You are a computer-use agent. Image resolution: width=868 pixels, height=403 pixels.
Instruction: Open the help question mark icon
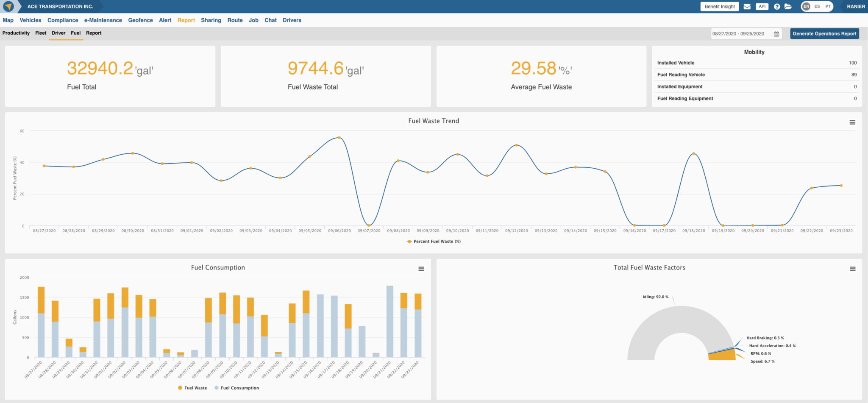[777, 6]
